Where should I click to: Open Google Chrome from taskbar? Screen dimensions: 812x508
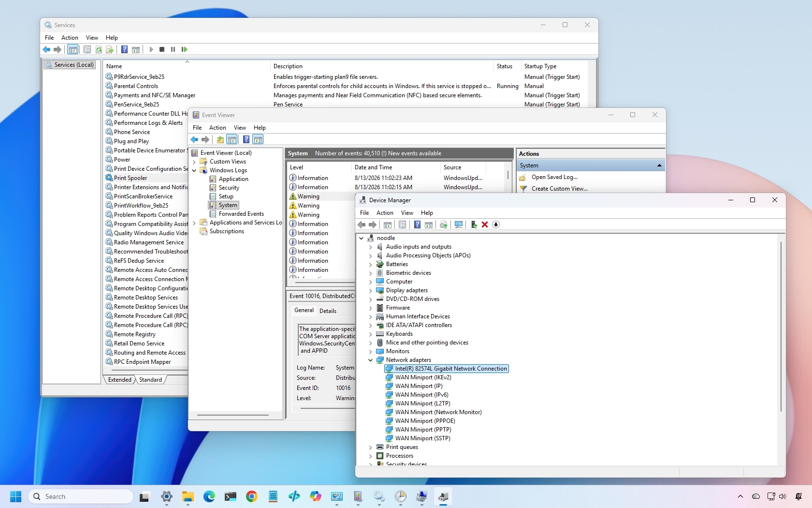pyautogui.click(x=252, y=496)
